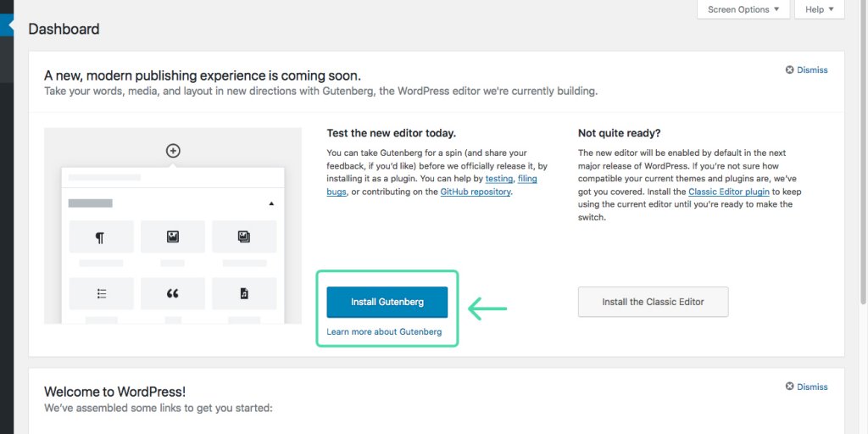Visit the GitHub repository link

pos(476,192)
